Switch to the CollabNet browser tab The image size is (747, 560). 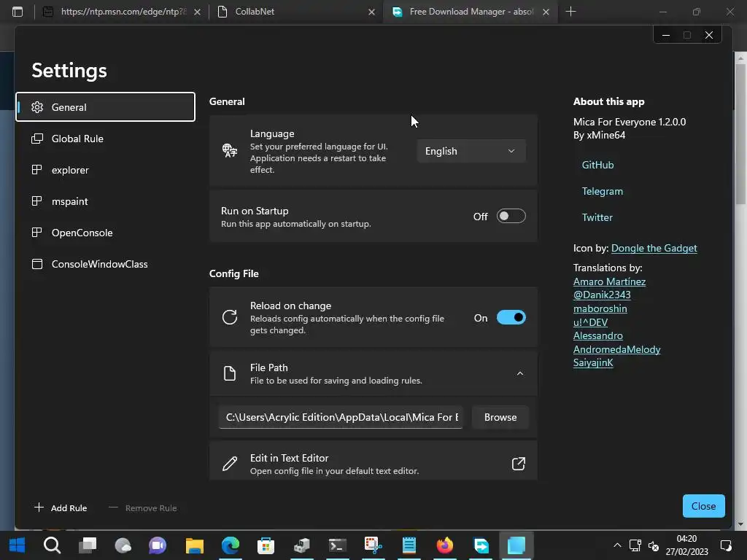pyautogui.click(x=295, y=12)
